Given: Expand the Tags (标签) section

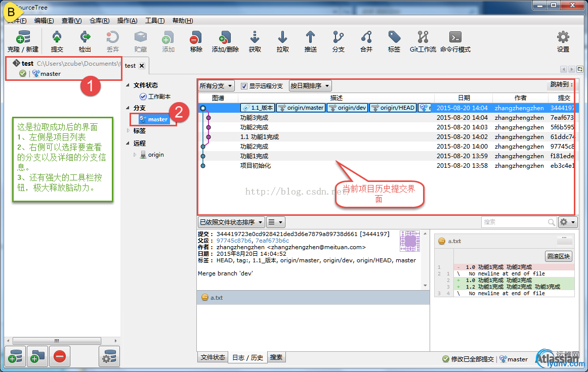Looking at the screenshot, I should coord(128,131).
